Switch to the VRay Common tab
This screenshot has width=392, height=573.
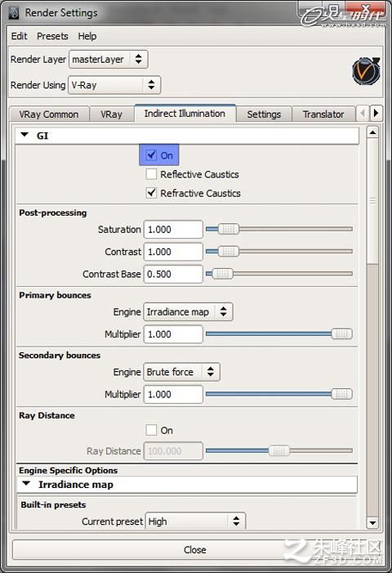[x=49, y=114]
